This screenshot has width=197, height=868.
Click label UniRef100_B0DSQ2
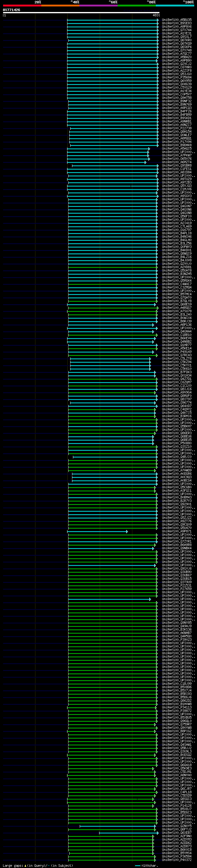point(177,755)
